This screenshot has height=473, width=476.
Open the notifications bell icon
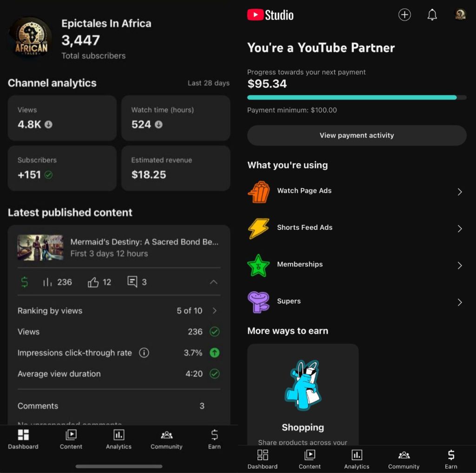click(432, 14)
